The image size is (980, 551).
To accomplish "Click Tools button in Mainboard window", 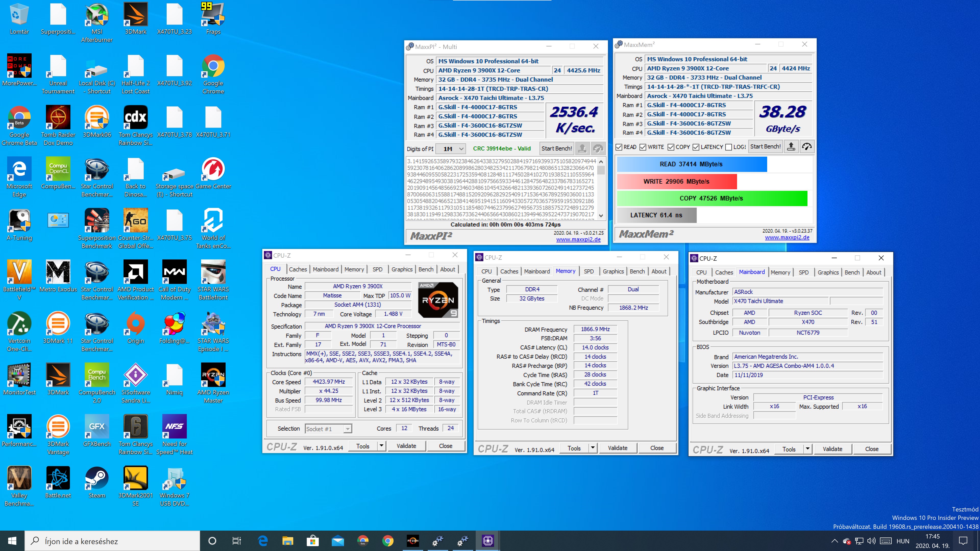I will tap(789, 449).
